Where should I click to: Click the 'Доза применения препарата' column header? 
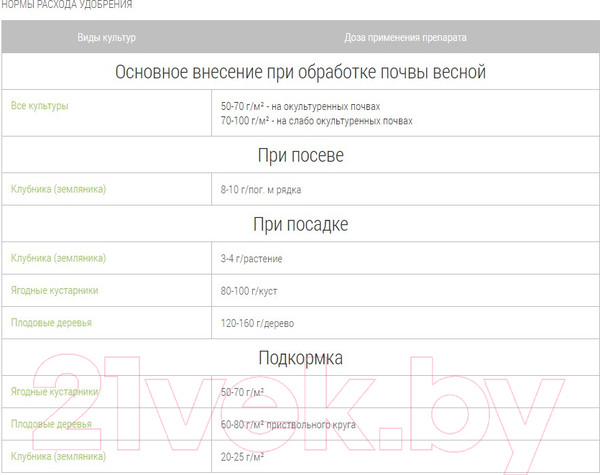point(405,38)
